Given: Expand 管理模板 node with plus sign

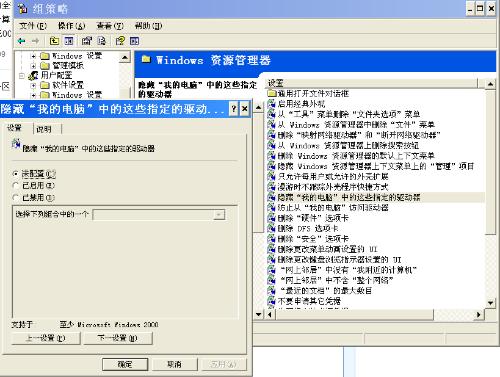Looking at the screenshot, I should pos(33,66).
